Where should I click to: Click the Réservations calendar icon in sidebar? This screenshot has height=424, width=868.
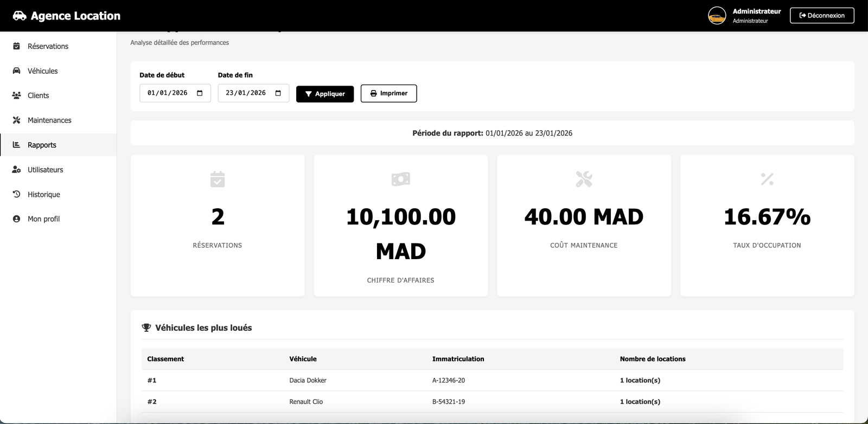(16, 46)
